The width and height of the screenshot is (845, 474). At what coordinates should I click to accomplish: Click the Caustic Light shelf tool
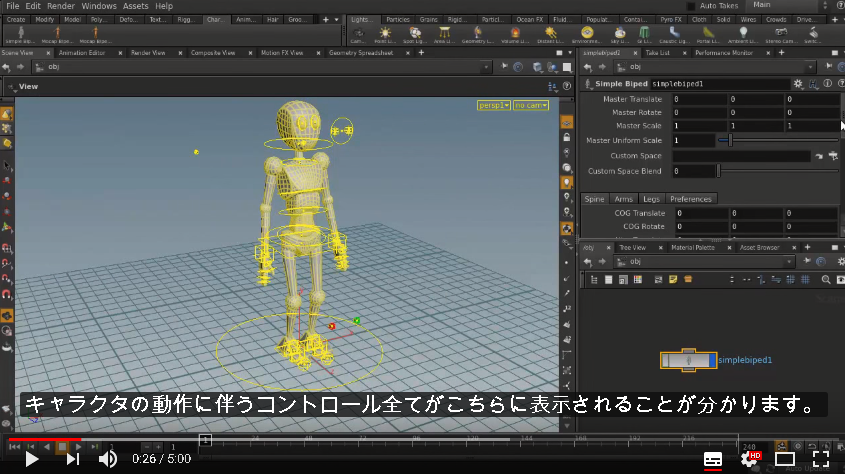click(x=674, y=35)
